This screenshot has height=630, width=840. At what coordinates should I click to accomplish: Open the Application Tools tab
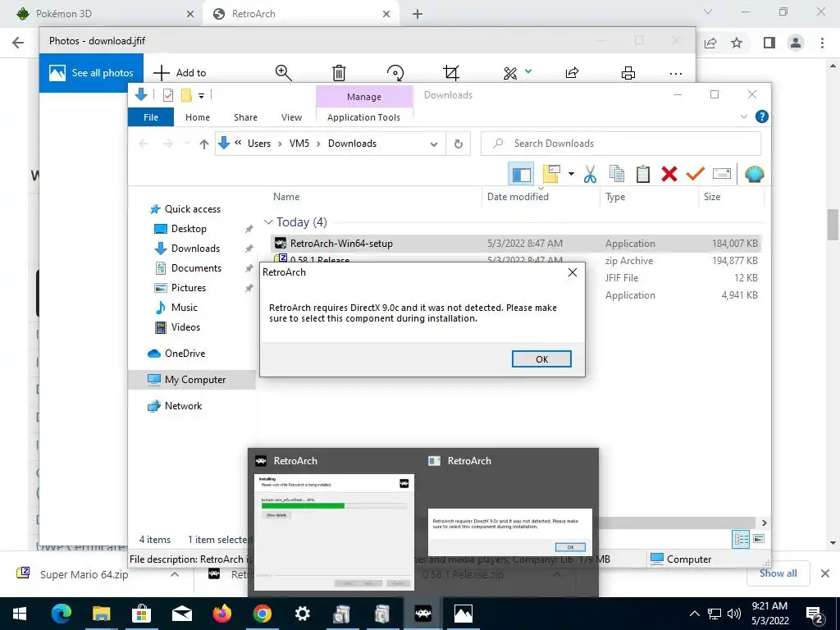[363, 116]
